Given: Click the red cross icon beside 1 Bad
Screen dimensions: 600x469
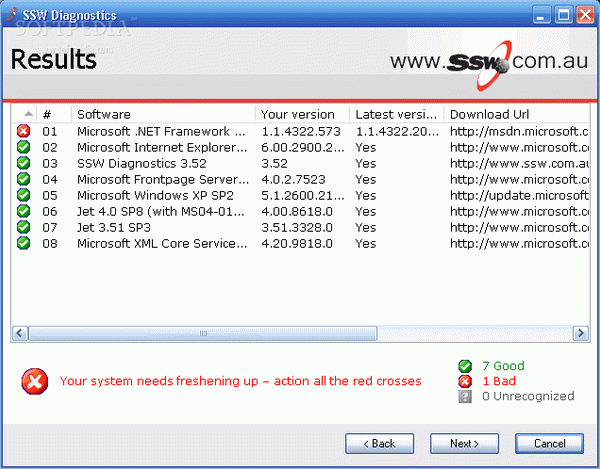Looking at the screenshot, I should click(x=465, y=381).
